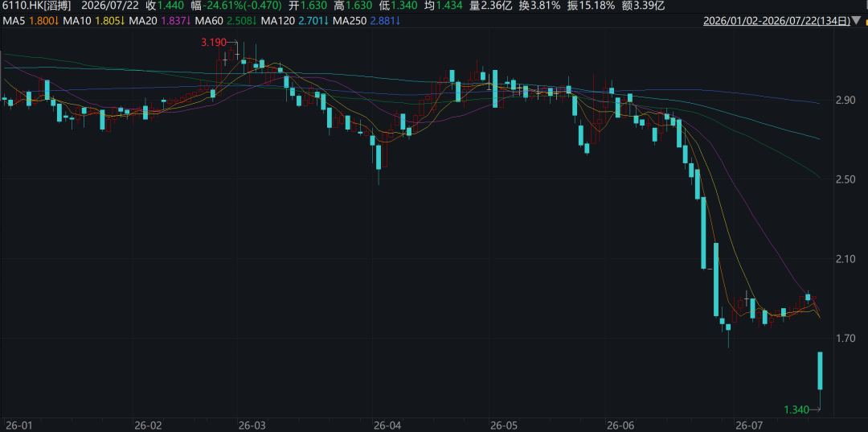Select the MA120 2.701 indicator label
The image size is (868, 432).
pos(294,22)
